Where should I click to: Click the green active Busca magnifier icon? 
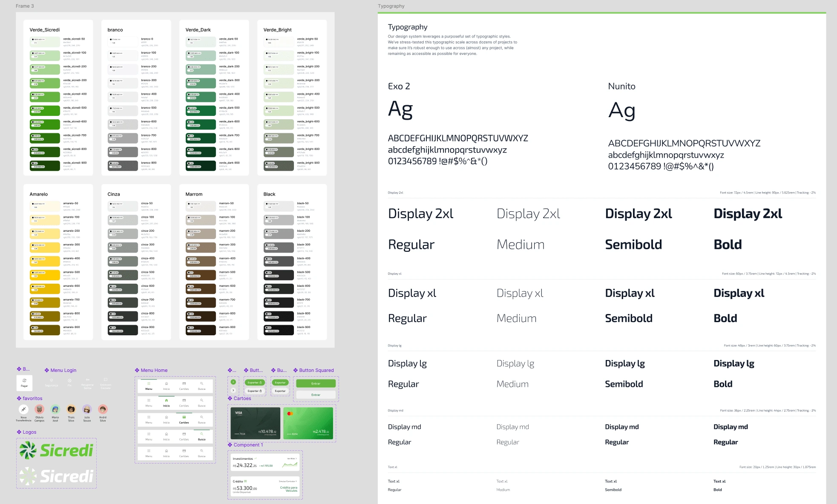tap(201, 434)
